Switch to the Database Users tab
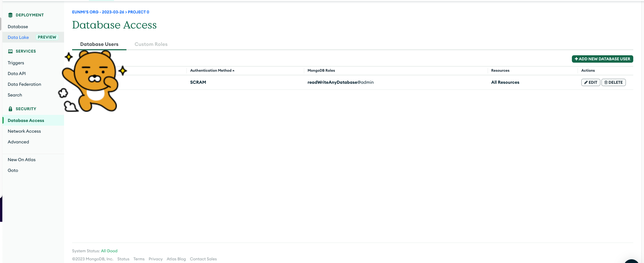The image size is (644, 263). coord(99,44)
